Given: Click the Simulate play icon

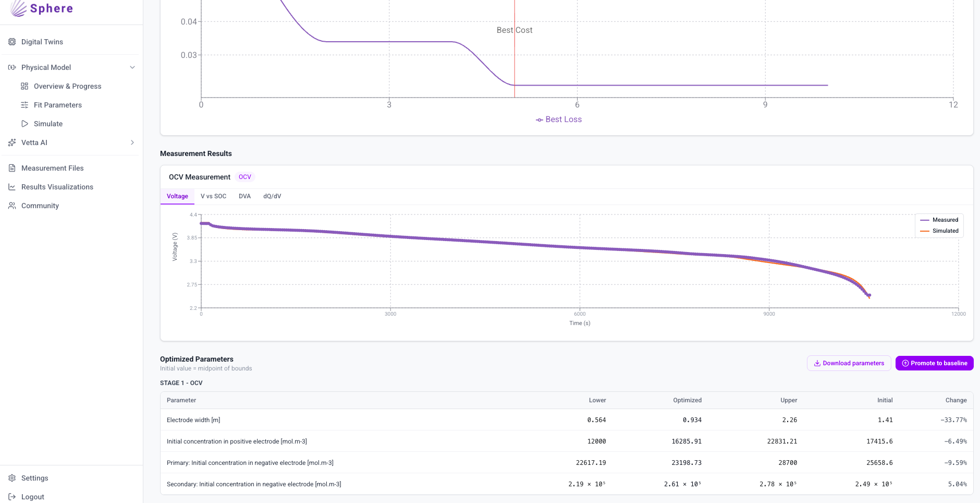Looking at the screenshot, I should point(24,124).
